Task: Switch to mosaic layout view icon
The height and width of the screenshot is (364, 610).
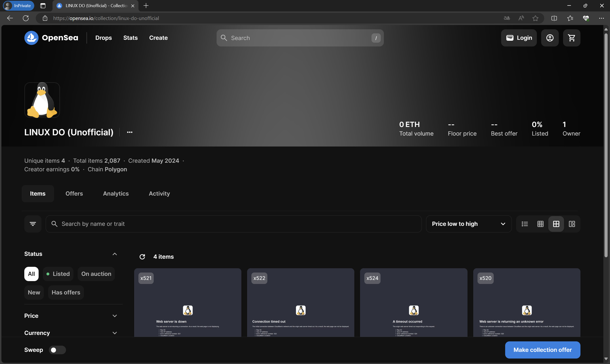Action: pos(572,224)
